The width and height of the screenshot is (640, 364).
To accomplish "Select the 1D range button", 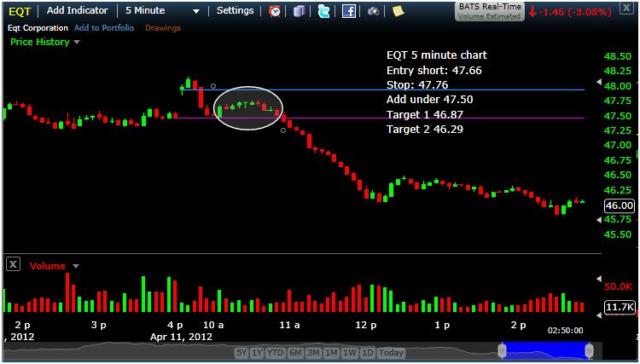I will (x=368, y=353).
